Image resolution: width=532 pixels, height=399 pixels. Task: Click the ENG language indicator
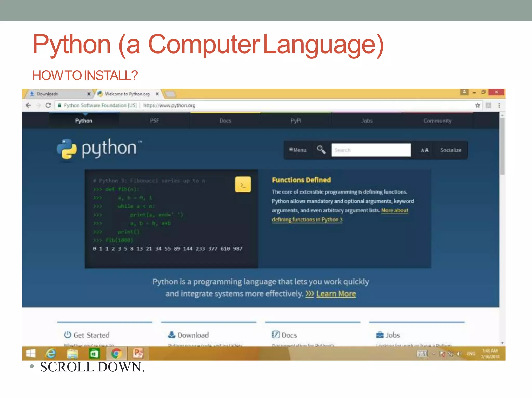click(471, 354)
